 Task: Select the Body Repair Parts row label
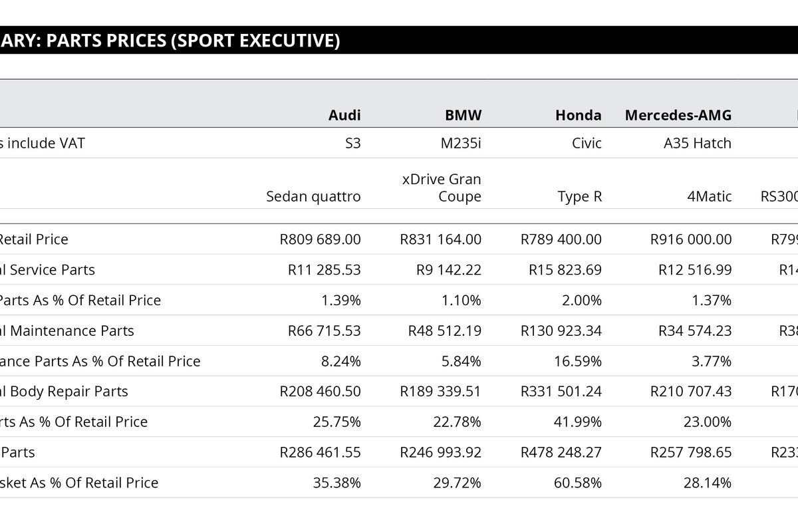tap(64, 392)
